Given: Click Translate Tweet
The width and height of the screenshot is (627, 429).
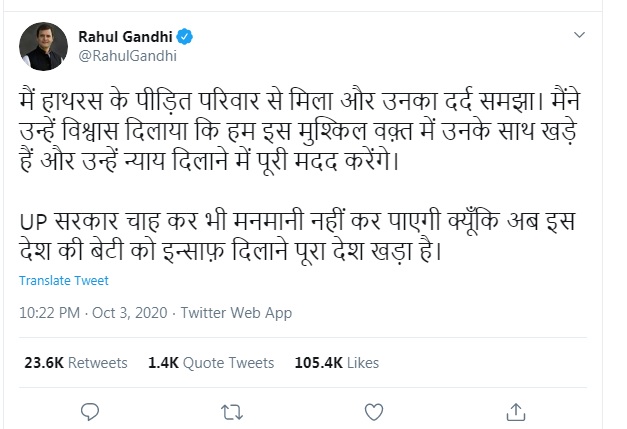Looking at the screenshot, I should click(x=64, y=281).
